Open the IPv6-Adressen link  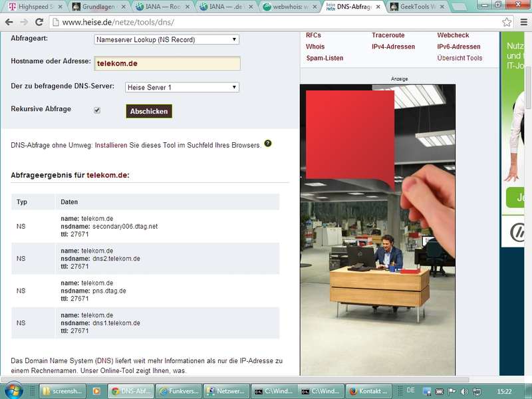459,47
